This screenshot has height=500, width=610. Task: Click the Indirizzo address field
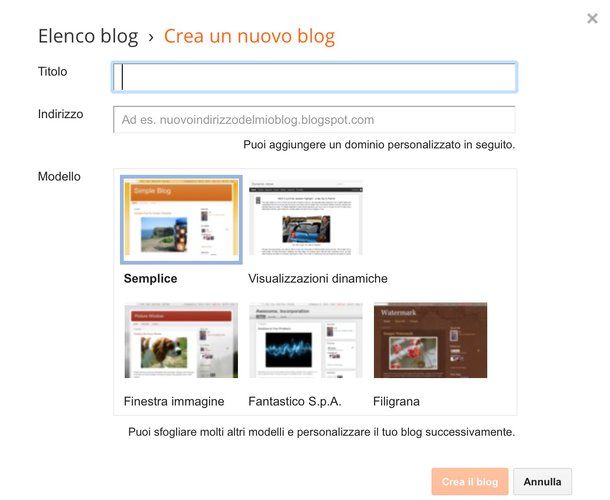tap(314, 119)
